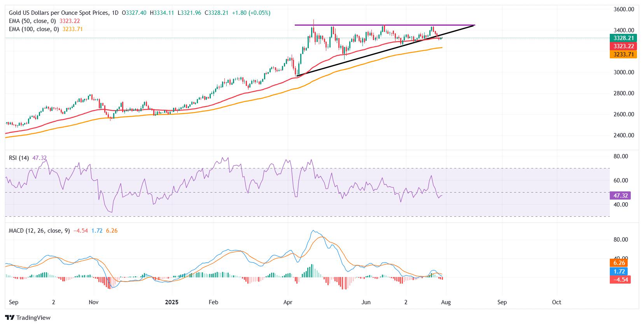Click the red -4.54 histogram tag
The height and width of the screenshot is (326, 644).
(620, 280)
